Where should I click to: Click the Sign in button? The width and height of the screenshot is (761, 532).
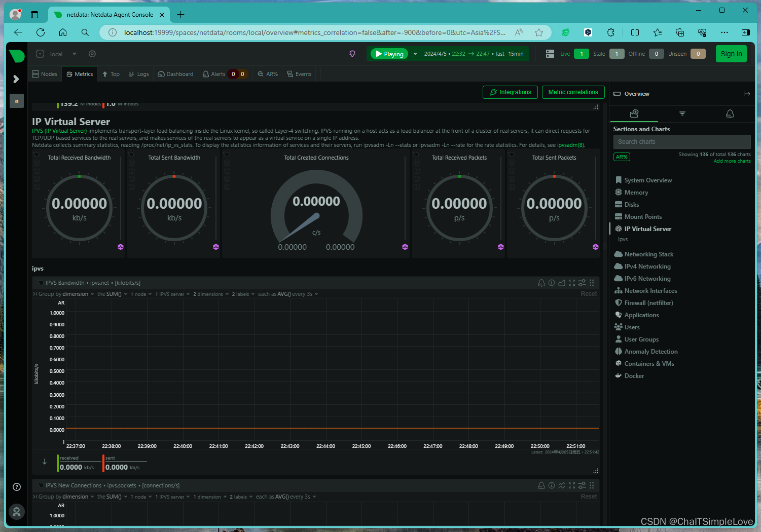click(x=731, y=54)
